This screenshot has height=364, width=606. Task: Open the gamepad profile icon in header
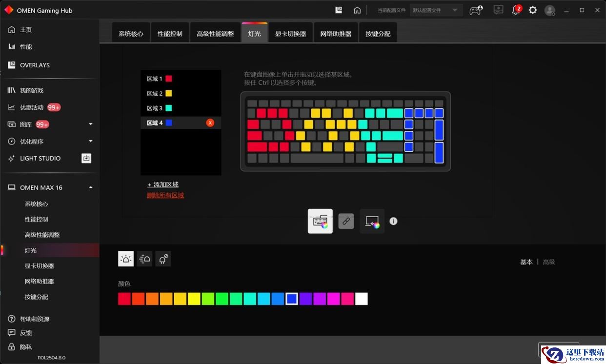click(x=476, y=10)
